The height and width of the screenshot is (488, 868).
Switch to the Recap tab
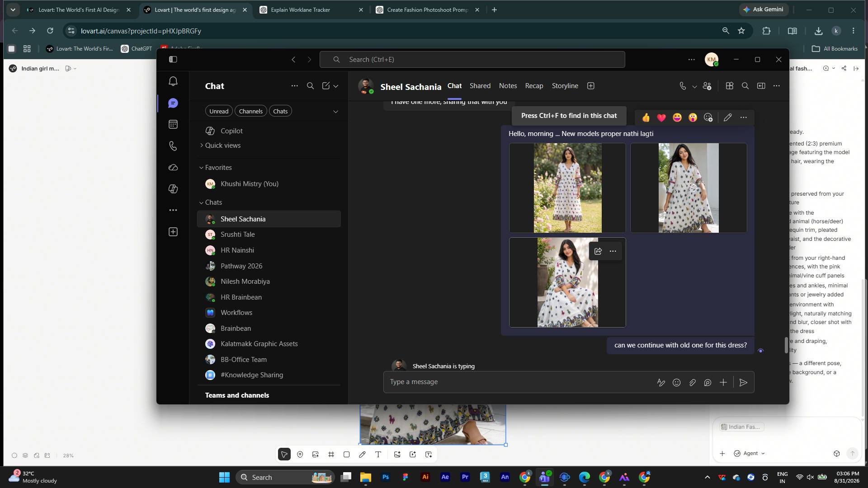click(534, 86)
